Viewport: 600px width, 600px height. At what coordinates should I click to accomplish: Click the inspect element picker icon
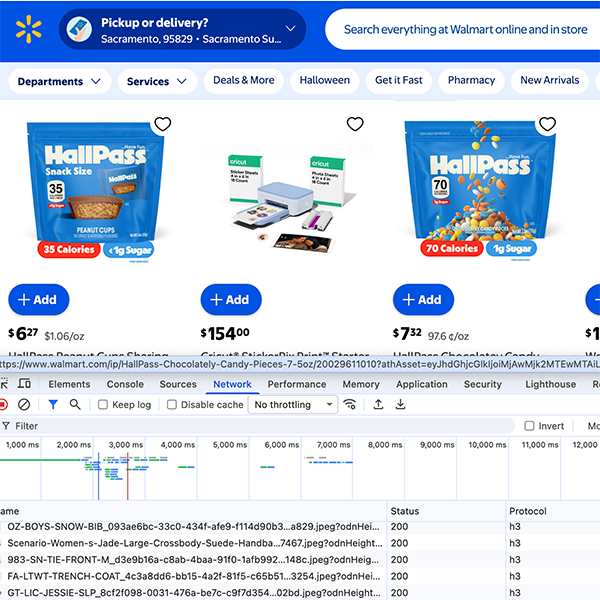tap(4, 384)
